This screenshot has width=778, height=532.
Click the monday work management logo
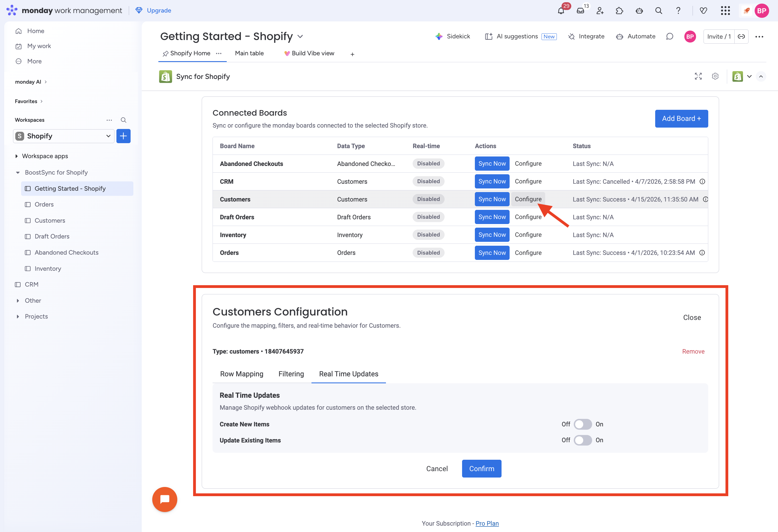point(64,10)
